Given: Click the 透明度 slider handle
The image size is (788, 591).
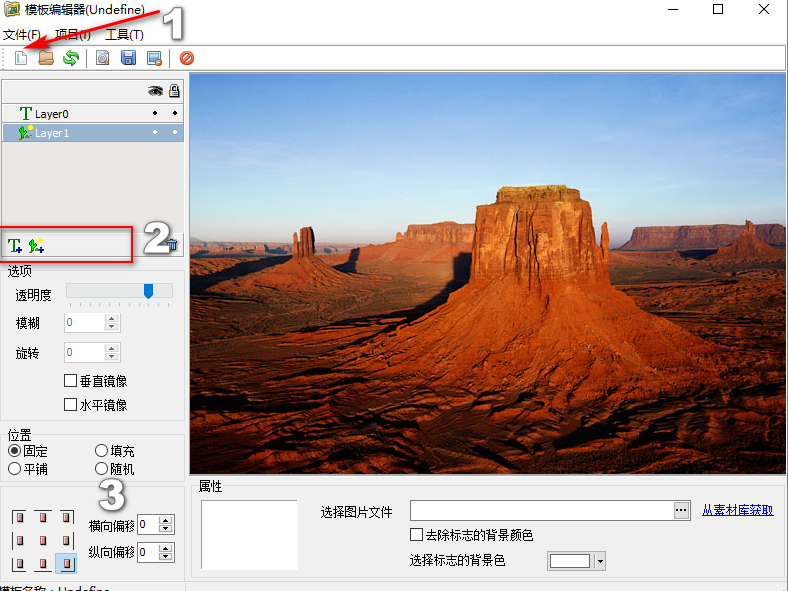Looking at the screenshot, I should click(x=148, y=291).
